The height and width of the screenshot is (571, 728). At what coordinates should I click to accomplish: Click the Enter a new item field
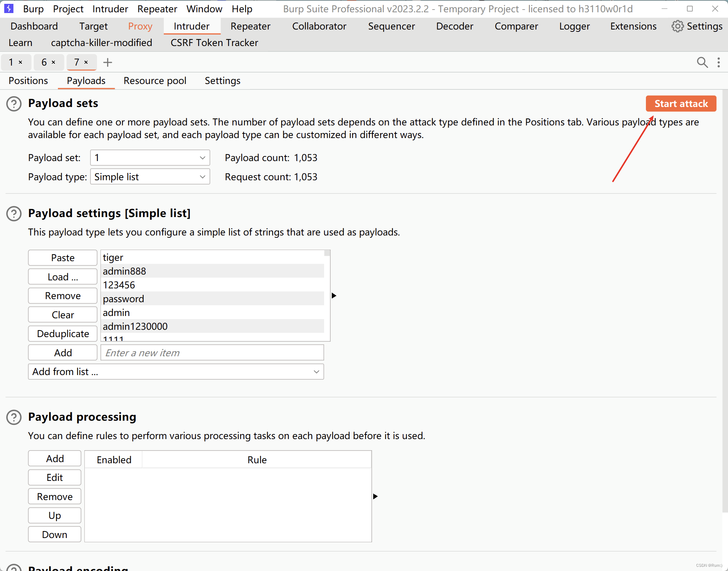[212, 353]
